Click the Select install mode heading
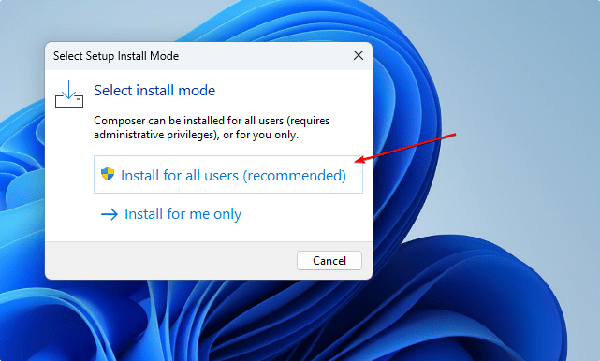 coord(155,90)
